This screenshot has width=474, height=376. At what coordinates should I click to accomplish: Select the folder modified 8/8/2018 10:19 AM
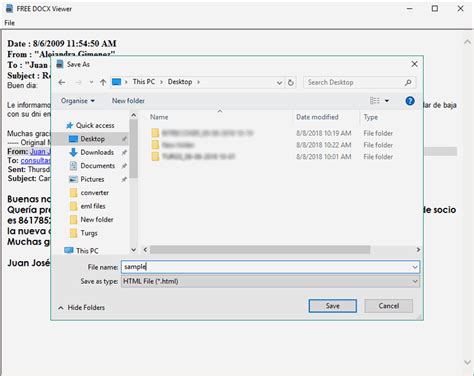coord(207,133)
